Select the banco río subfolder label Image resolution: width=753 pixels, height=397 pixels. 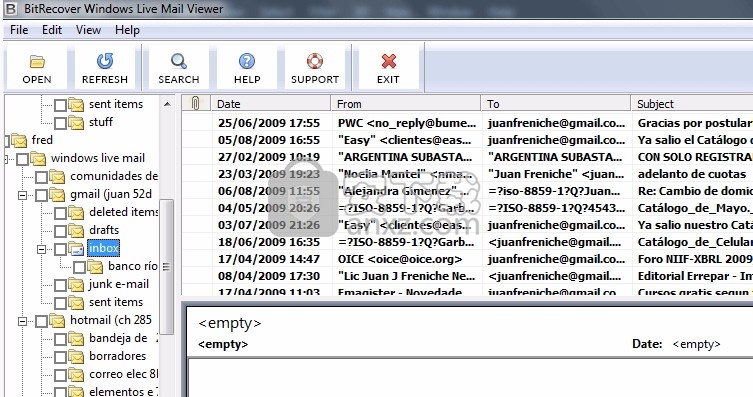click(133, 266)
